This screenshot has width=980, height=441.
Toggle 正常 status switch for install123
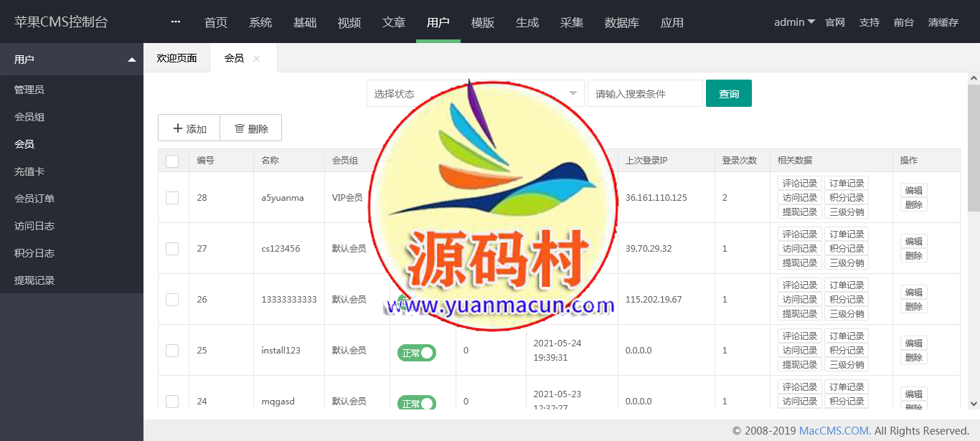417,352
